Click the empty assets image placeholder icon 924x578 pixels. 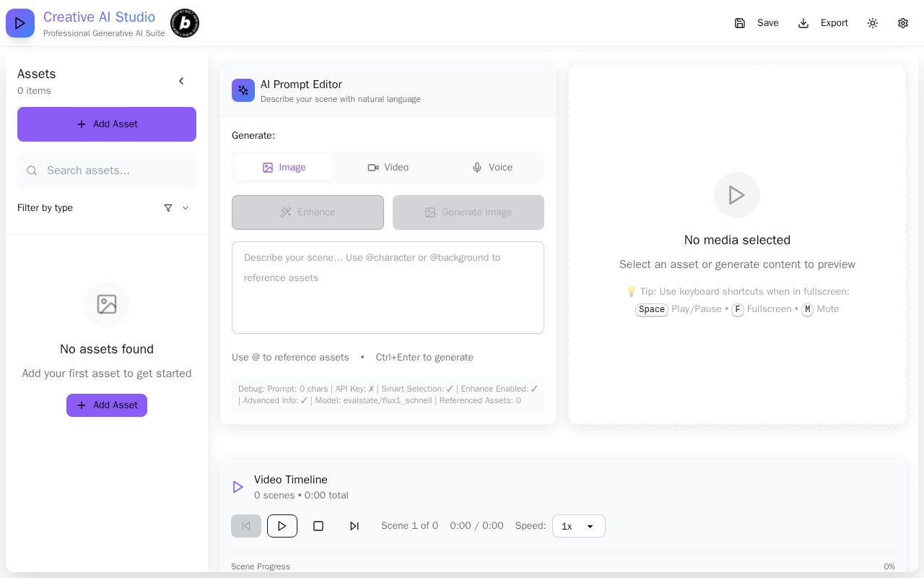(107, 304)
